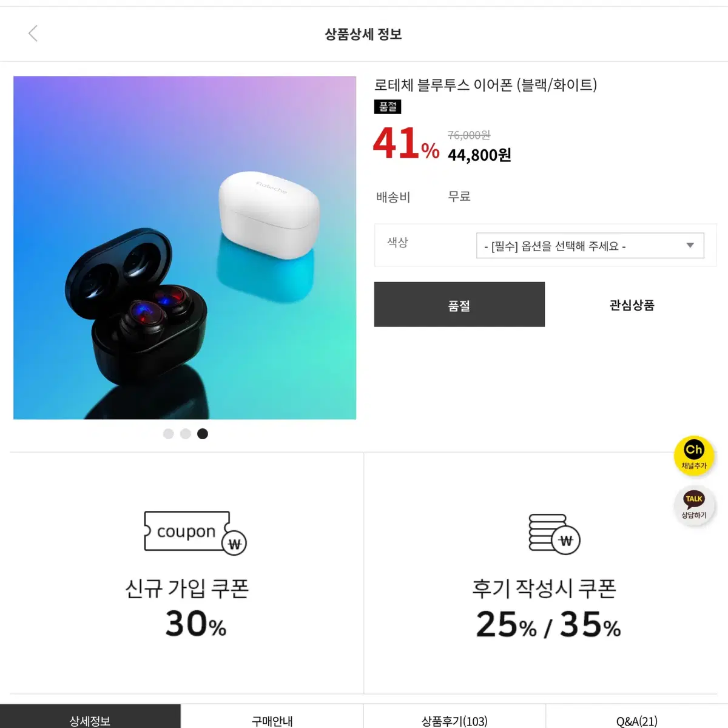Select the third carousel dot indicator
The image size is (728, 728).
pyautogui.click(x=203, y=434)
